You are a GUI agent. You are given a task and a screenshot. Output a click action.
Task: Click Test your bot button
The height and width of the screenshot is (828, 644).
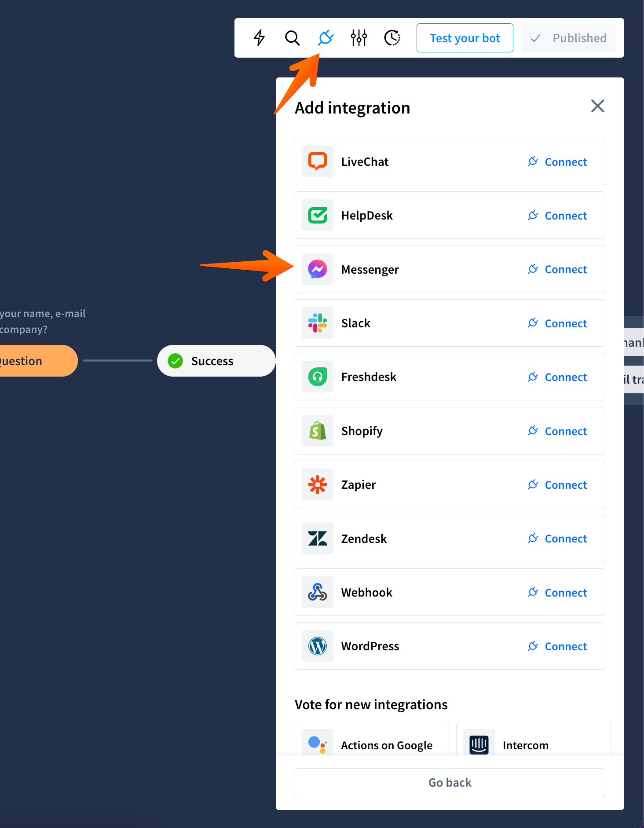coord(465,38)
